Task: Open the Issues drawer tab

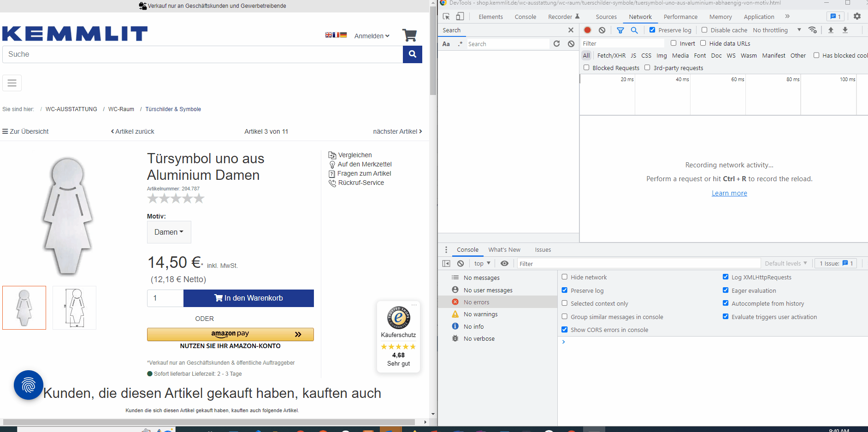Action: [543, 249]
